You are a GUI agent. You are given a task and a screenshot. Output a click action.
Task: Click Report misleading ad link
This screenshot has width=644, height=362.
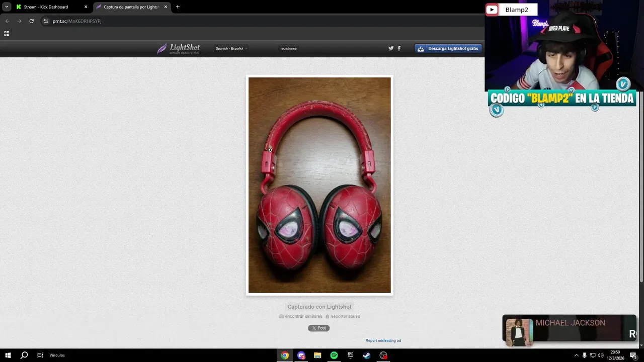pyautogui.click(x=383, y=341)
